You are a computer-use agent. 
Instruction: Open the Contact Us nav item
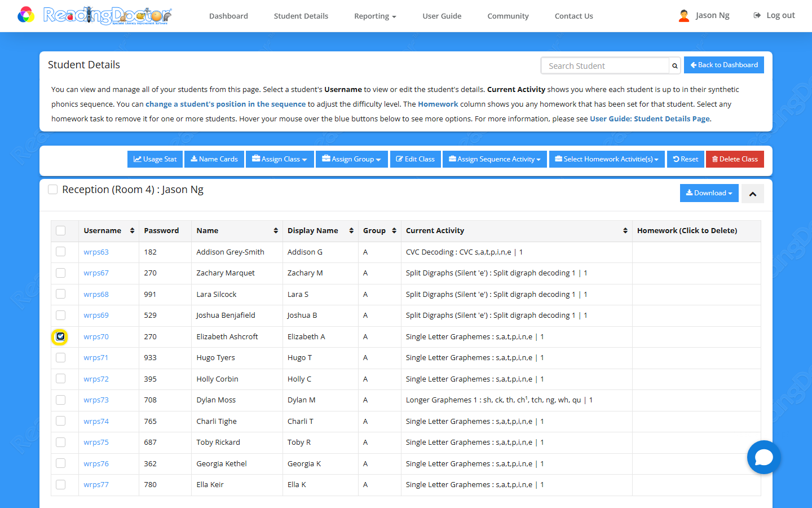(574, 16)
